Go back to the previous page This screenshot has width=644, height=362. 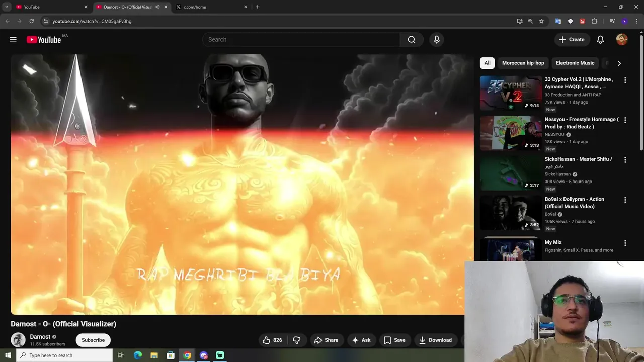7,21
